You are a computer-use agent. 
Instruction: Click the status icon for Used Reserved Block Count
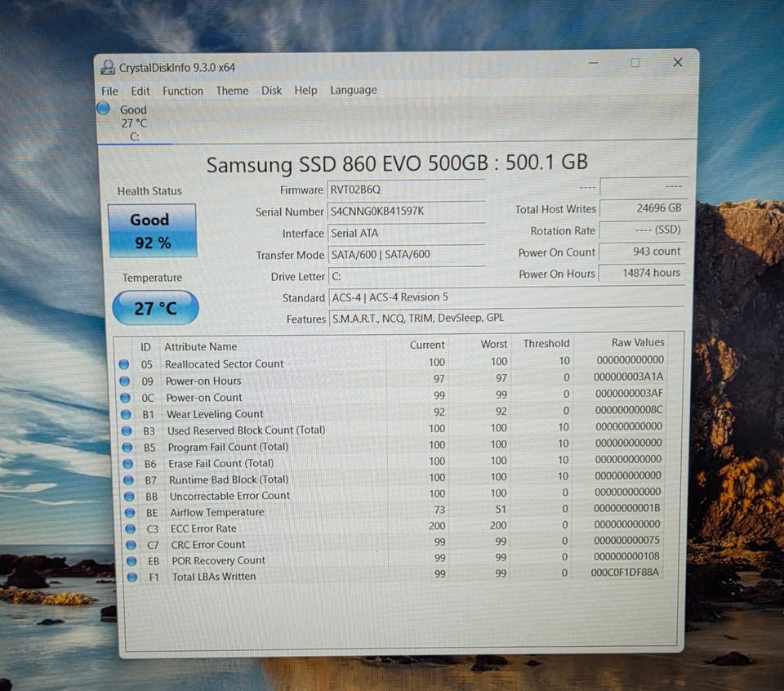click(x=127, y=431)
